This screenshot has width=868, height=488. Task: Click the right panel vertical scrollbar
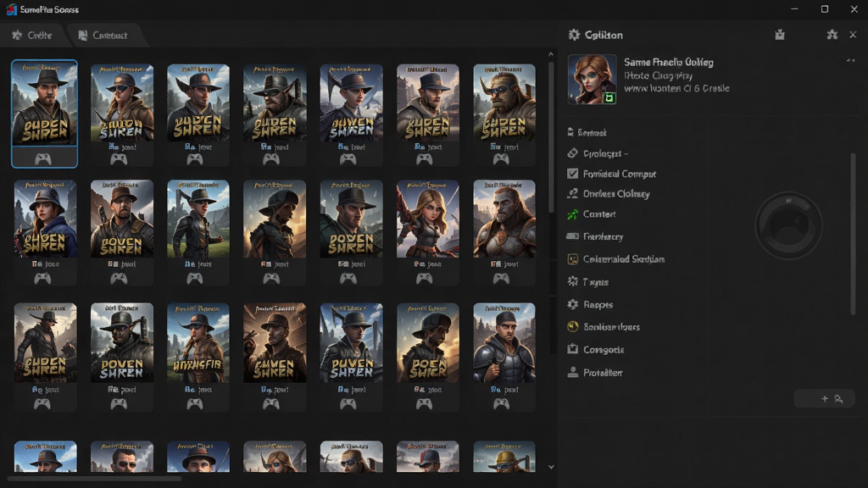tap(853, 235)
